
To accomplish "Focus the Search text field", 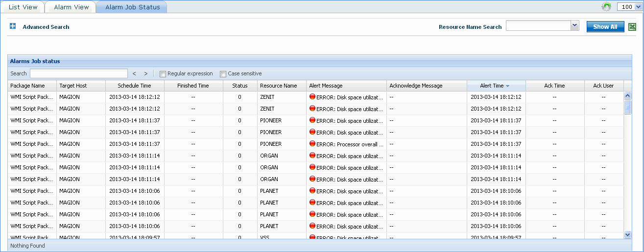I will [78, 73].
